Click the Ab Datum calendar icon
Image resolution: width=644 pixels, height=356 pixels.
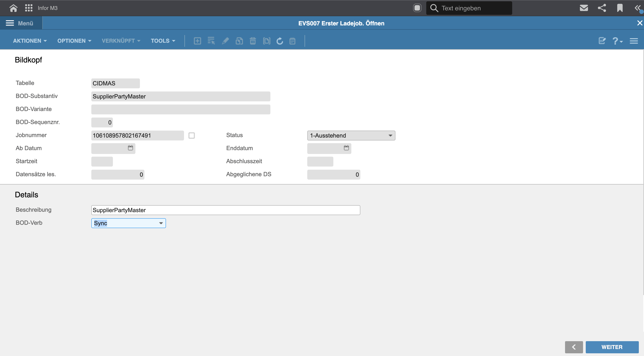pos(130,148)
